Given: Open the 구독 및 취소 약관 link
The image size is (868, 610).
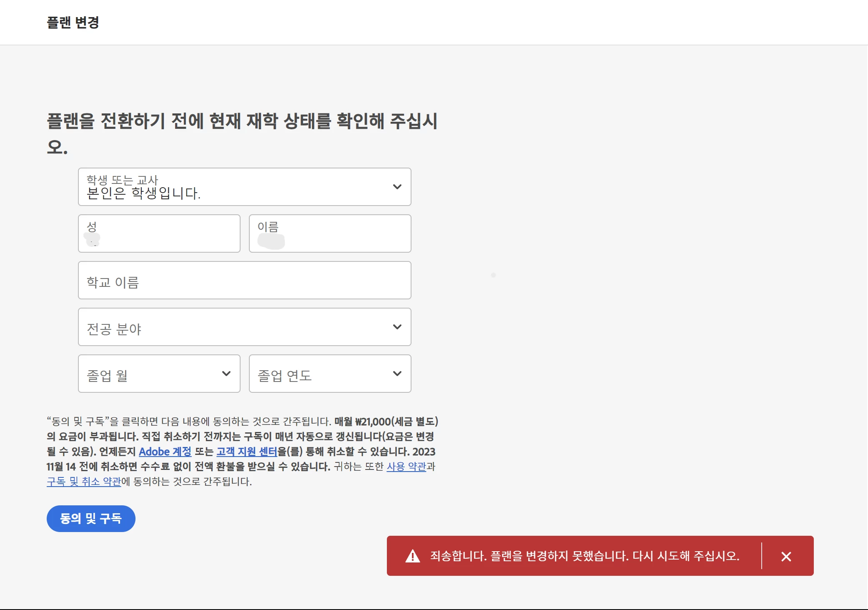Looking at the screenshot, I should [84, 482].
